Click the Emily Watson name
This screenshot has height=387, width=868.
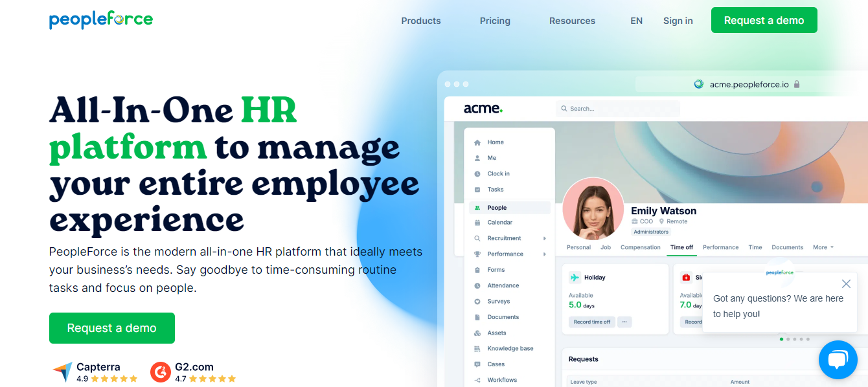(664, 211)
